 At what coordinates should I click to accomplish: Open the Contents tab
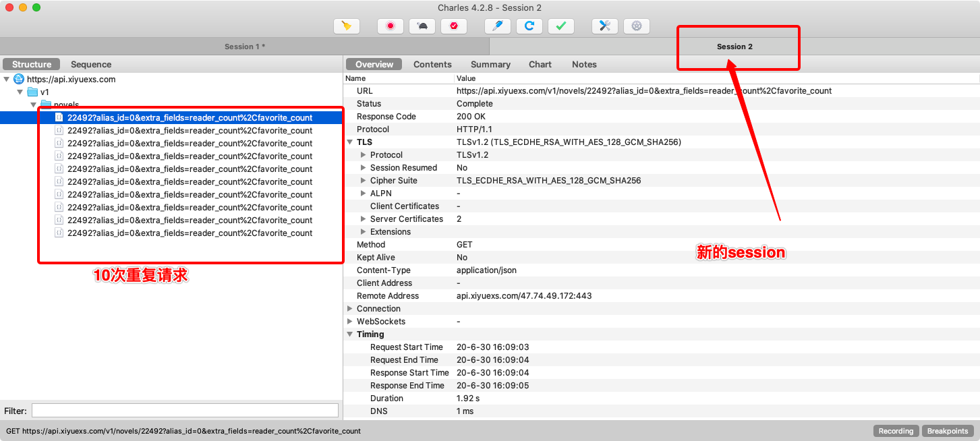click(x=432, y=65)
